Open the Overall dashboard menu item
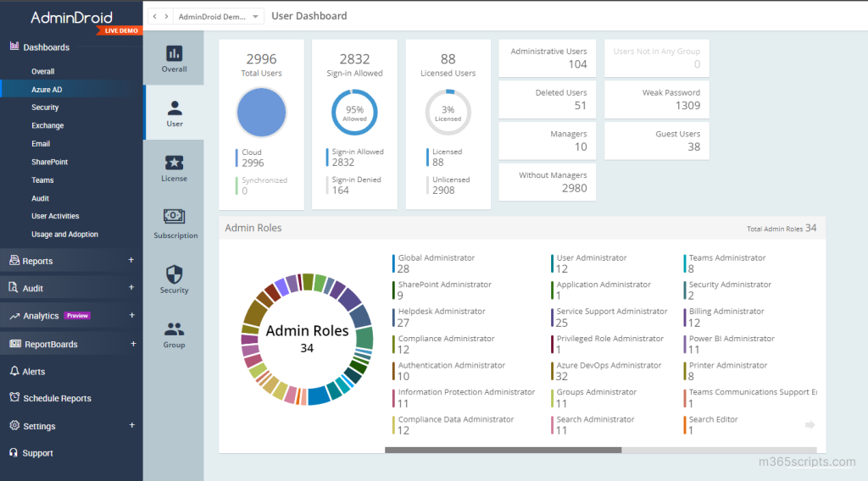 [x=43, y=71]
